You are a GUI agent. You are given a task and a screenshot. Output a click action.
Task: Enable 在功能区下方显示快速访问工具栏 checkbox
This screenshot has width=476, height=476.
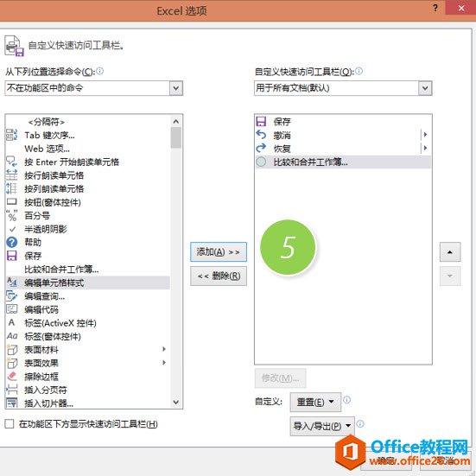[x=10, y=424]
